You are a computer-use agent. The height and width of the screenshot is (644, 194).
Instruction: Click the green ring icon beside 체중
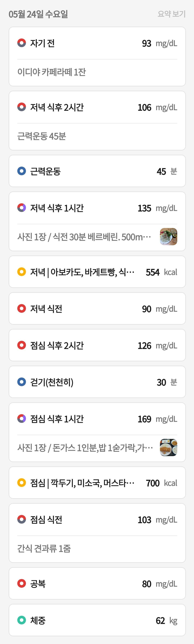[x=22, y=620]
